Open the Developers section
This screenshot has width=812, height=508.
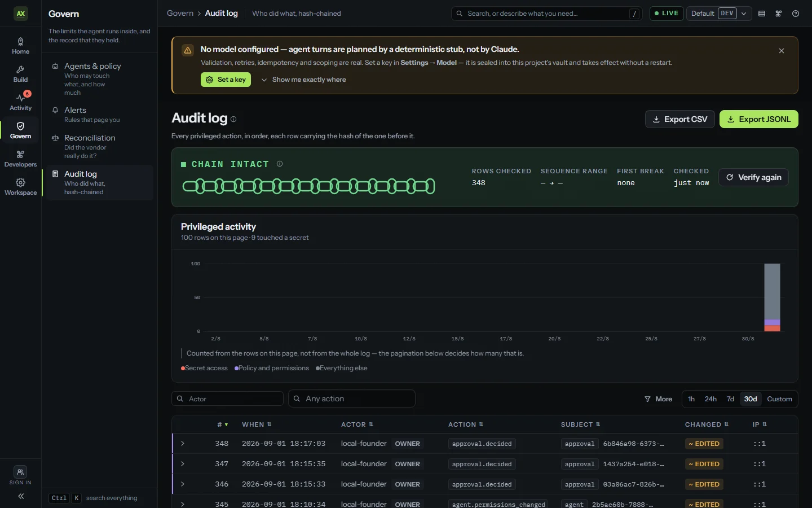(21, 159)
